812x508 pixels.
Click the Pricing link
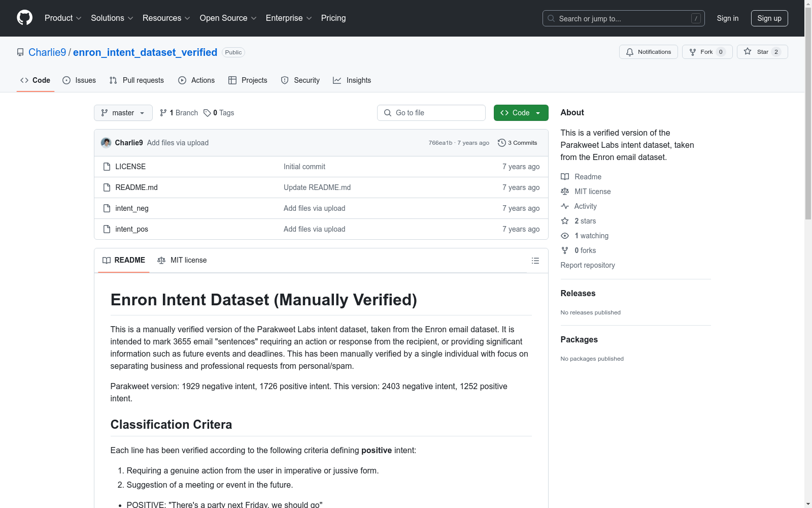click(x=333, y=18)
